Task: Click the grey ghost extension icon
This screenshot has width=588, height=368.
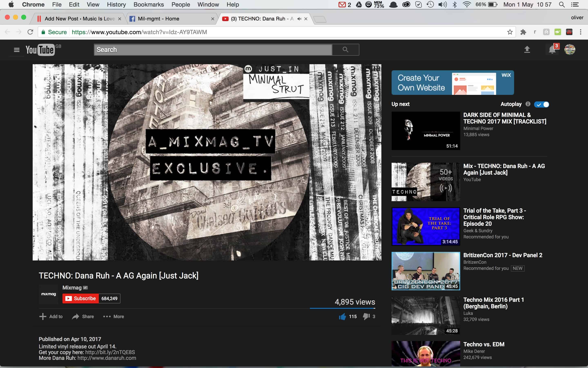Action: 546,32
